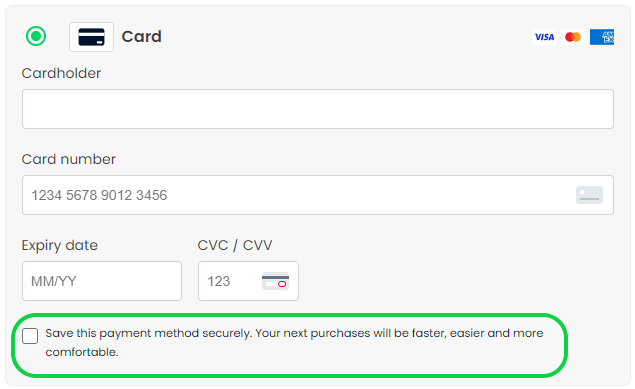Click the Cardholder field label

(61, 73)
